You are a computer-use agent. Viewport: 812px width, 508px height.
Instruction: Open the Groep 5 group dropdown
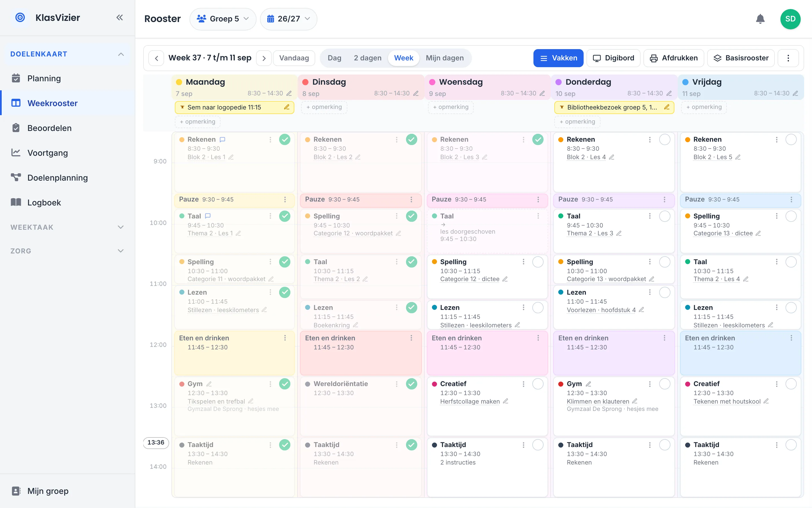coord(223,19)
